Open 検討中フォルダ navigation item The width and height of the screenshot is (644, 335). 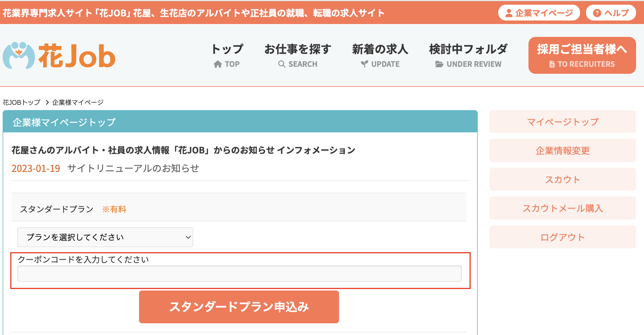point(468,49)
